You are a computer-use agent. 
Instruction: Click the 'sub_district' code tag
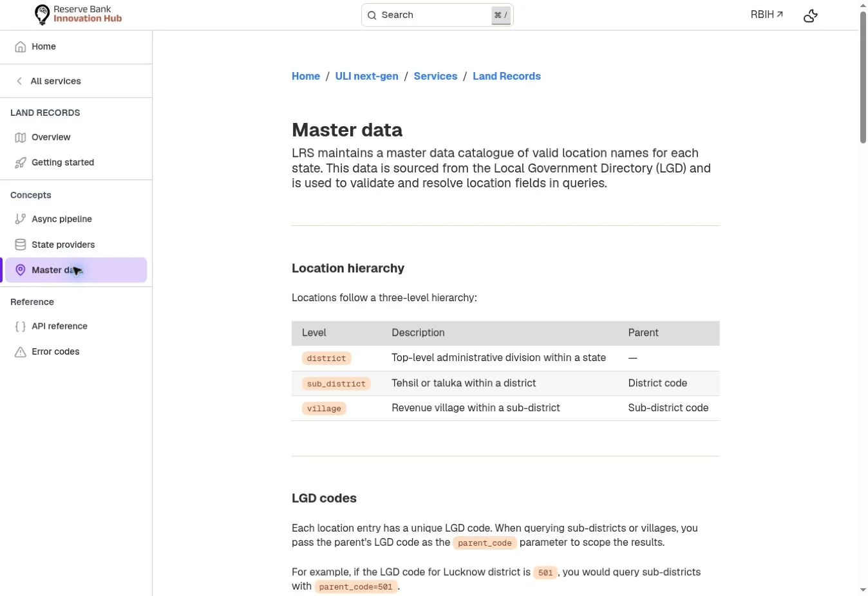[336, 384]
